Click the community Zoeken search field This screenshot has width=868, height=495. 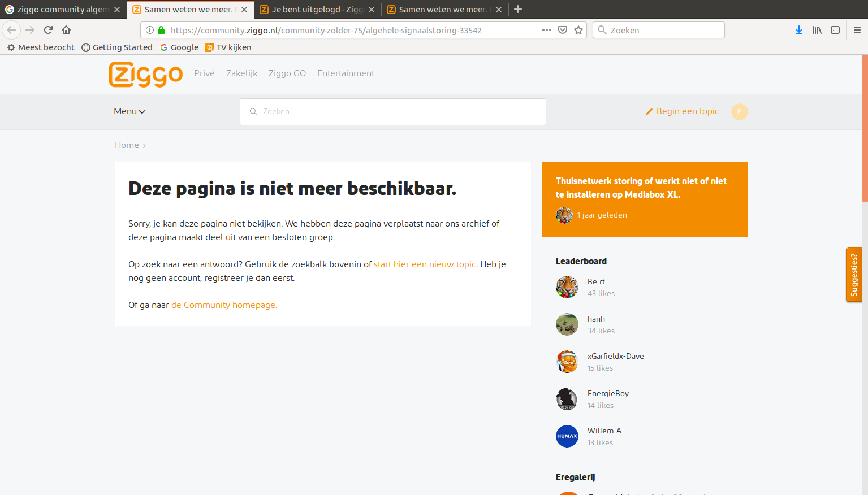click(x=393, y=112)
